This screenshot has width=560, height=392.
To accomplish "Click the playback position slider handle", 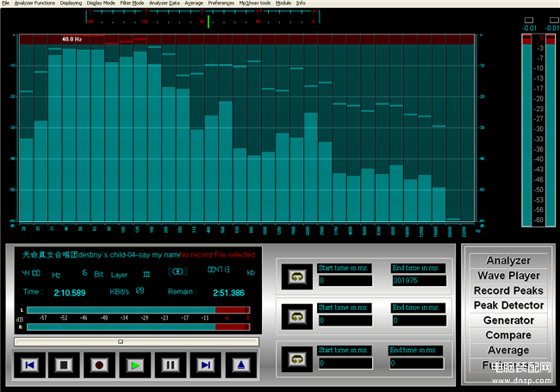I will pos(121,342).
